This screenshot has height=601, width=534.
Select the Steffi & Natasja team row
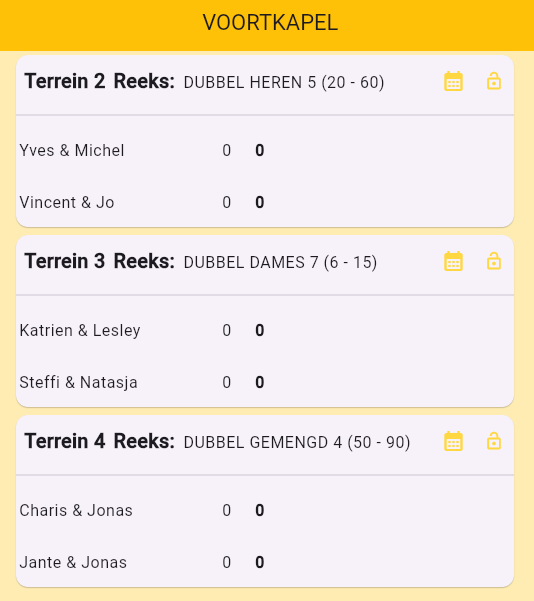[265, 383]
